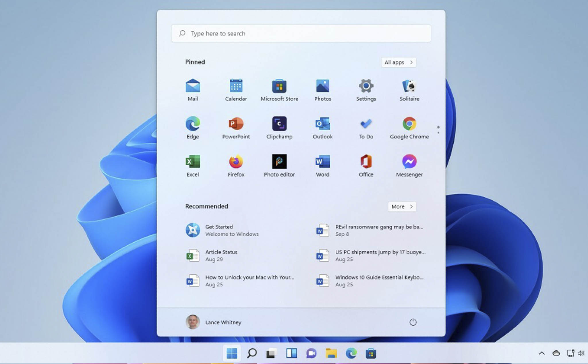
Task: Launch Messenger
Action: point(409,166)
